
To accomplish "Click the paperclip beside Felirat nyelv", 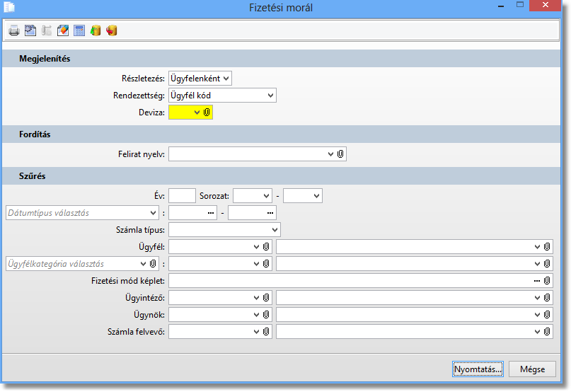I will click(x=340, y=154).
